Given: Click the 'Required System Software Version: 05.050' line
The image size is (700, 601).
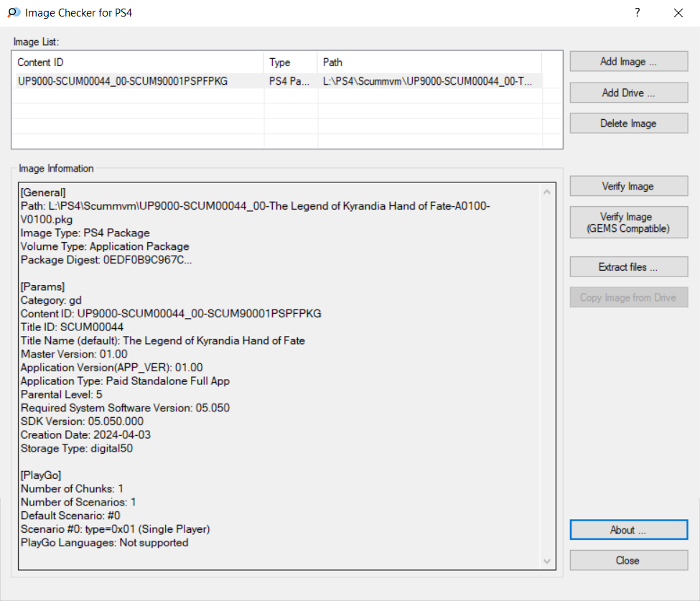Looking at the screenshot, I should pyautogui.click(x=126, y=408).
